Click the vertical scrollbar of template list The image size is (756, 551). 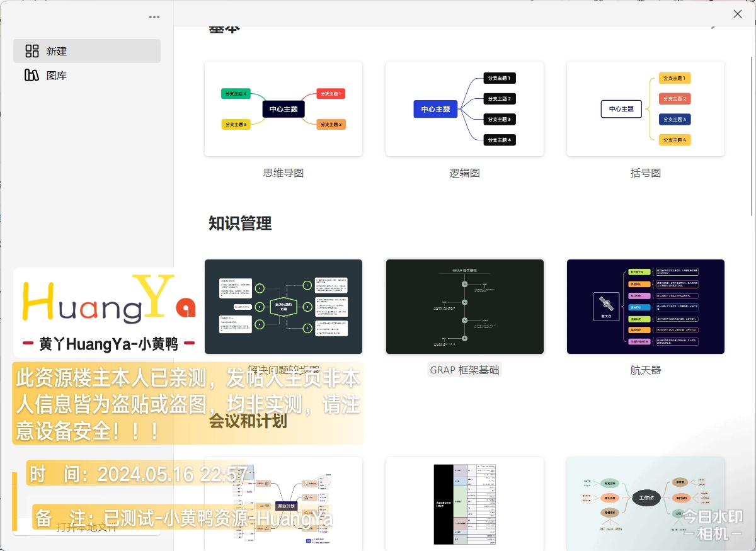point(752,126)
